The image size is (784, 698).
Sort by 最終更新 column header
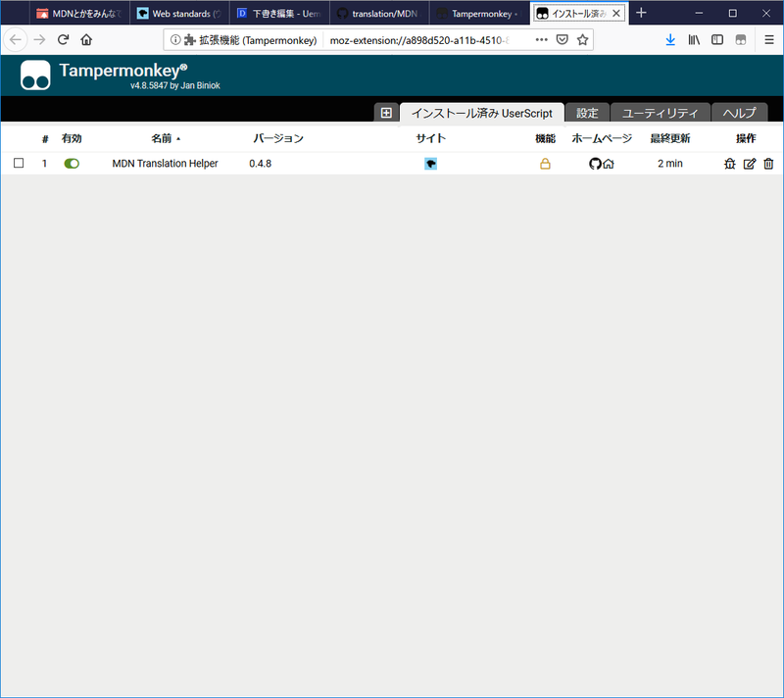670,138
